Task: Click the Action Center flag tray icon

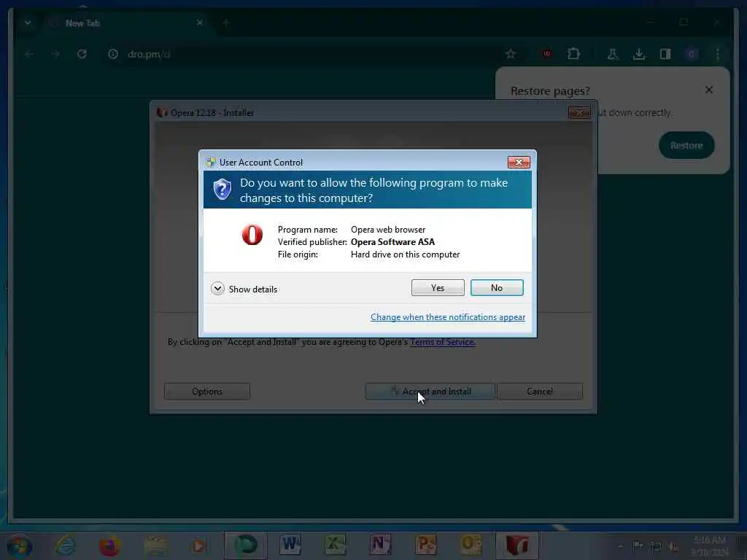Action: (638, 546)
